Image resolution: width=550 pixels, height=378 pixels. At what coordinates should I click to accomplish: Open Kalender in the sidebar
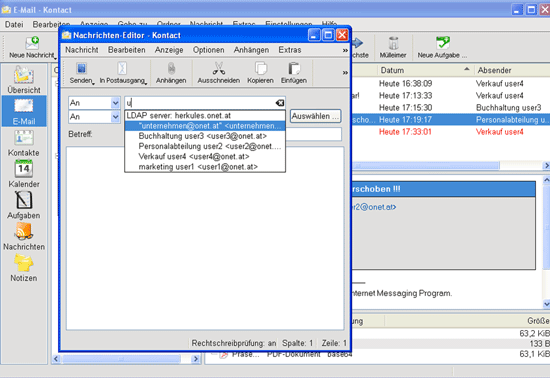24,174
